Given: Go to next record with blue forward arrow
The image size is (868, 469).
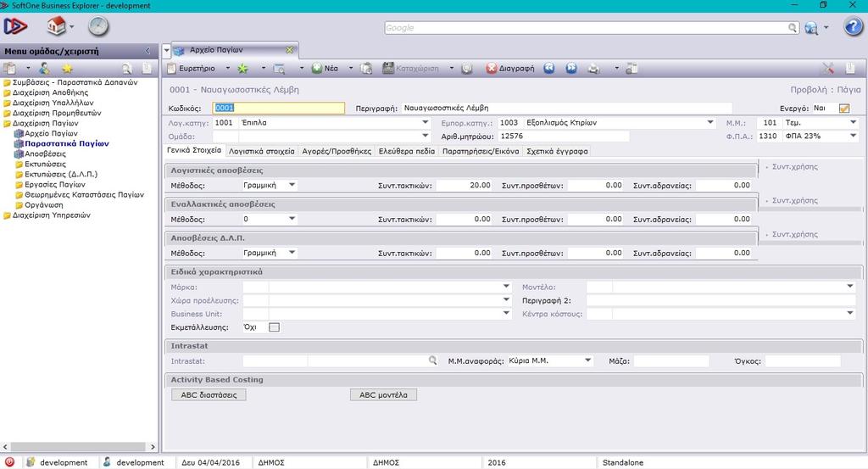Looking at the screenshot, I should (571, 68).
